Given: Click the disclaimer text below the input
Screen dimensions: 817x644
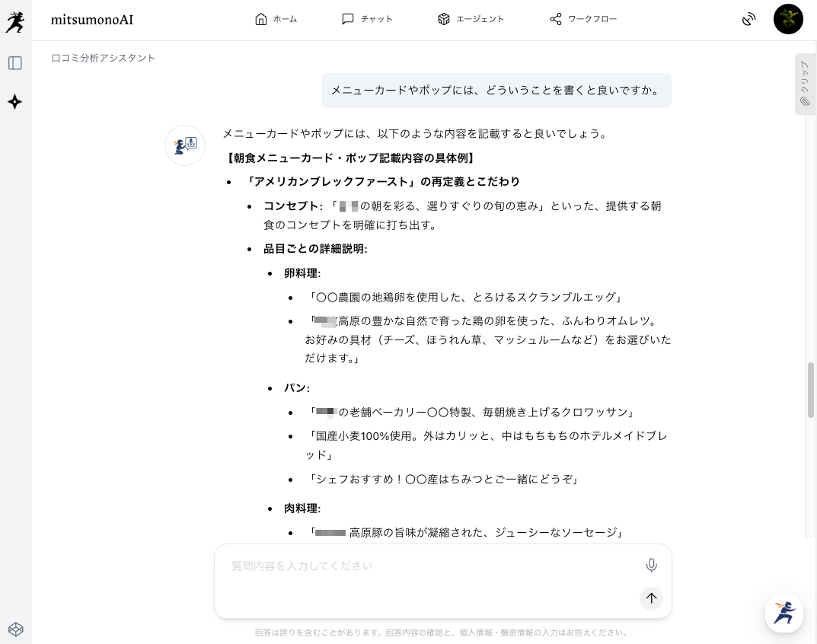Looking at the screenshot, I should [442, 633].
